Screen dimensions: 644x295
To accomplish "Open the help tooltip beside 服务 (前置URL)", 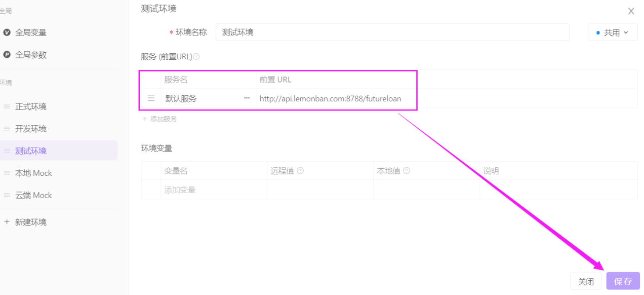I will 196,56.
